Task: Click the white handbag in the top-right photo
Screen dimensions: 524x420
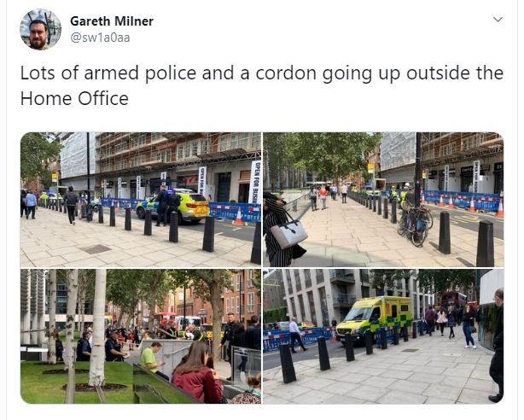Action: [288, 233]
